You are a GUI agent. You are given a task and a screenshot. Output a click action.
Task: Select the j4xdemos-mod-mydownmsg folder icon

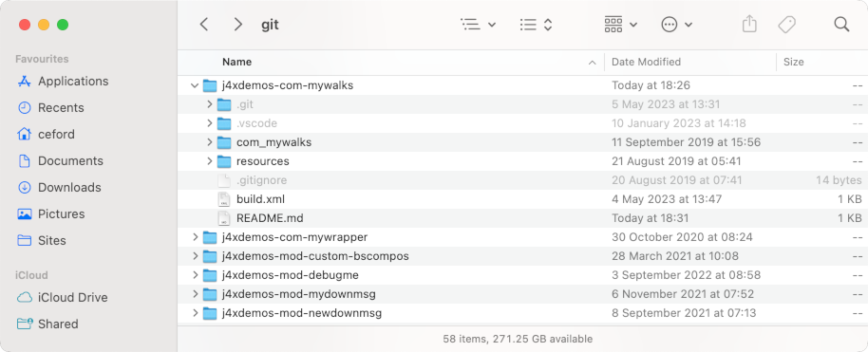(x=209, y=294)
